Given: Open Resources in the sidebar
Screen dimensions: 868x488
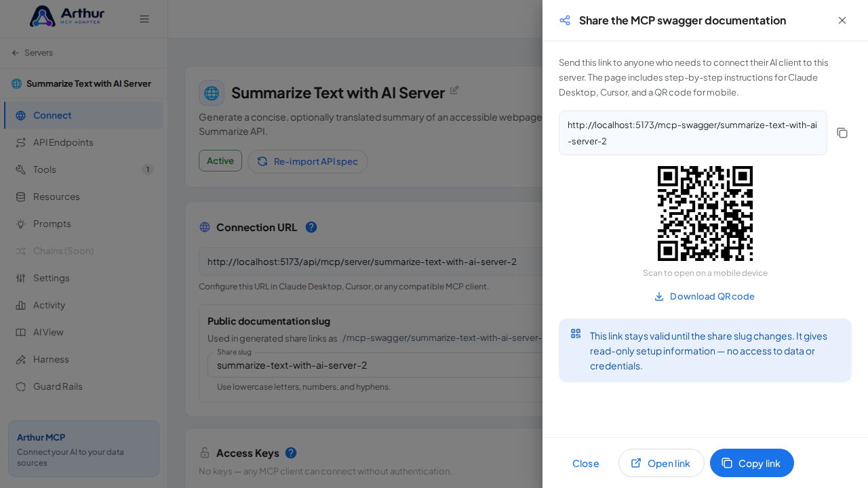Looking at the screenshot, I should point(83,197).
